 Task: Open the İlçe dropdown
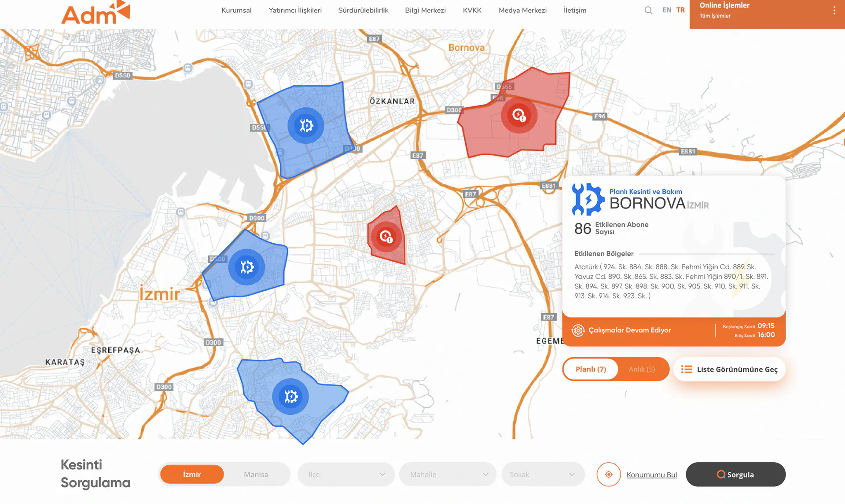point(346,475)
